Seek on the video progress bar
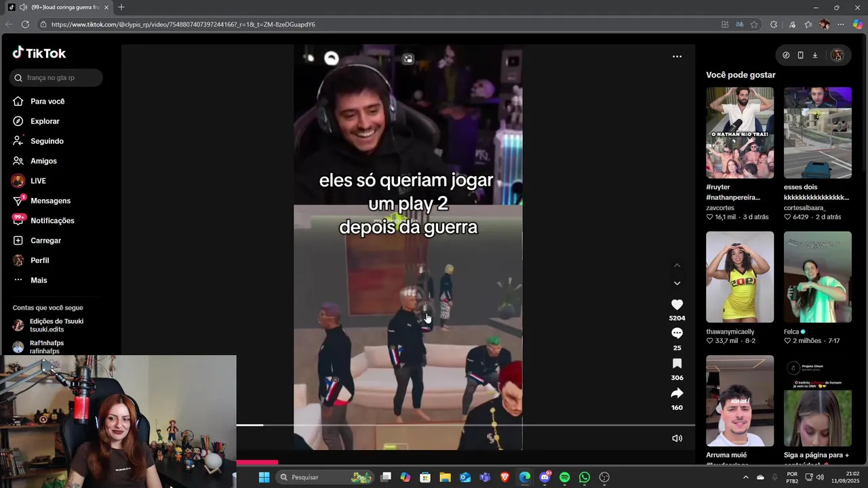The image size is (868, 488). 465,425
